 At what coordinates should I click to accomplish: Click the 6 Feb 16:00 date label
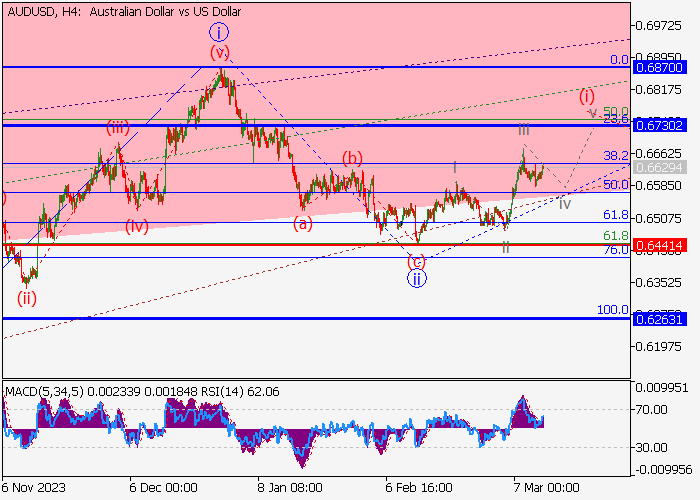coord(419,487)
